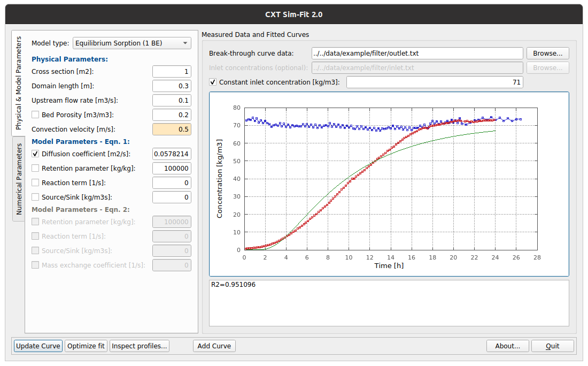Open the About dialog
Screen dimensions: 588x366
pyautogui.click(x=507, y=346)
